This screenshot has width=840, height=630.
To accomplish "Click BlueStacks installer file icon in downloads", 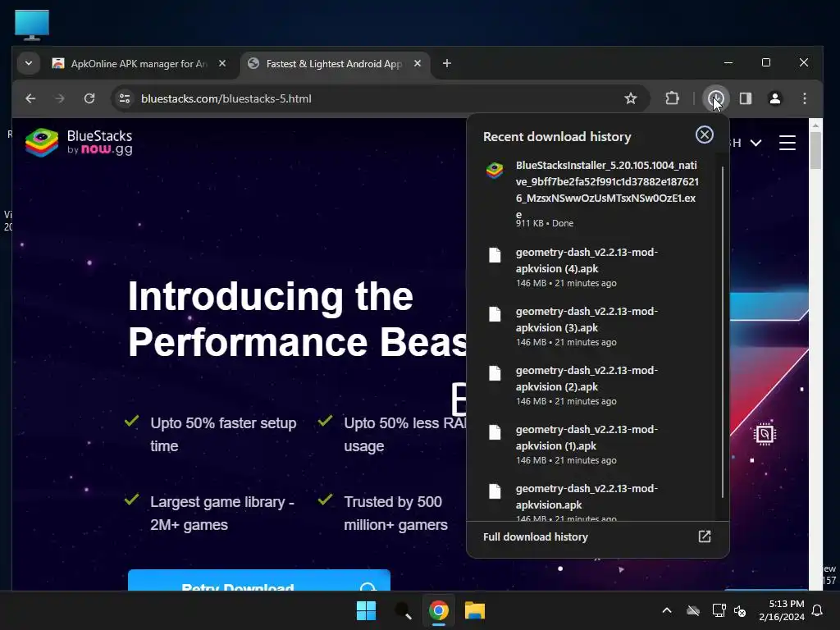I will [x=495, y=171].
